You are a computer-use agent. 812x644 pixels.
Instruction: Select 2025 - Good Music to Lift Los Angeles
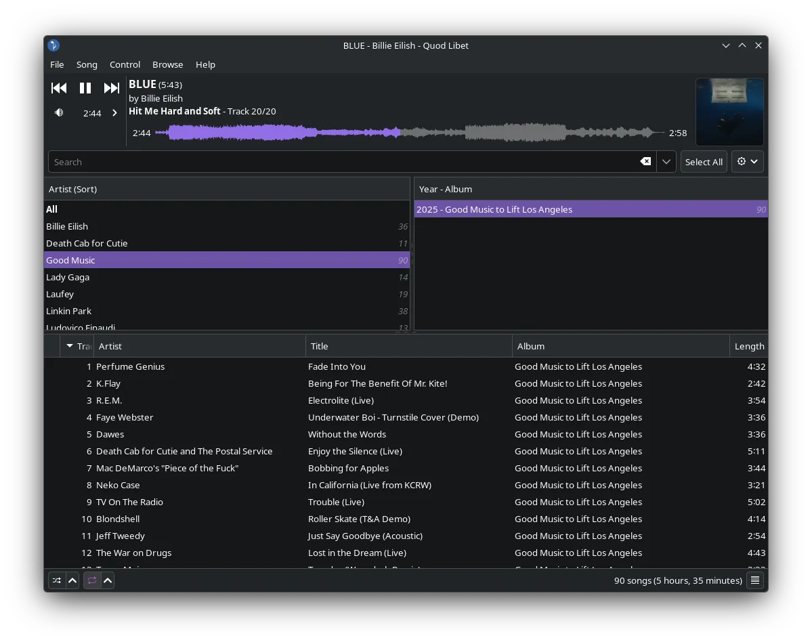591,209
